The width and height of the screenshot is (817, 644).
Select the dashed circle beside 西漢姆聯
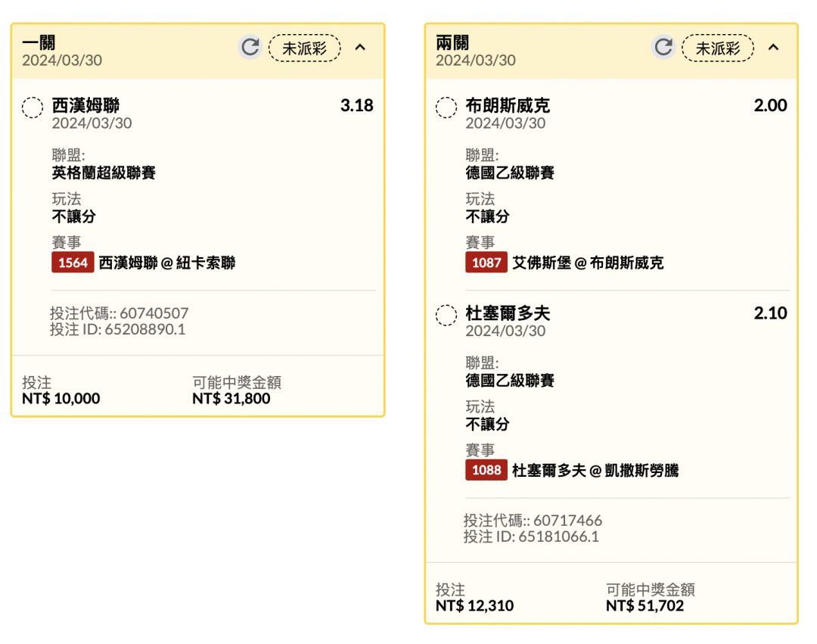pyautogui.click(x=33, y=107)
